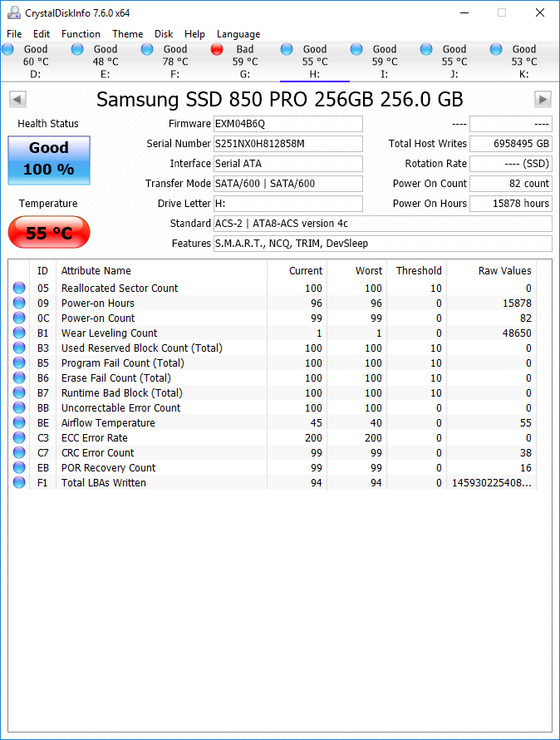Click the disk title Samsung SSD 850 PRO
Screen dimensions: 560x740
pyautogui.click(x=280, y=99)
